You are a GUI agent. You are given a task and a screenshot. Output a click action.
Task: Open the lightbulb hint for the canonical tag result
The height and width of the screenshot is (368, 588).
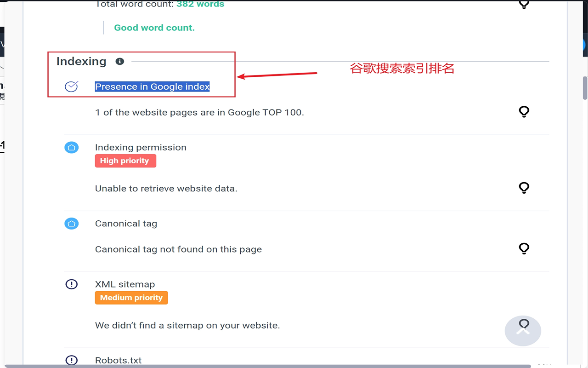(524, 248)
